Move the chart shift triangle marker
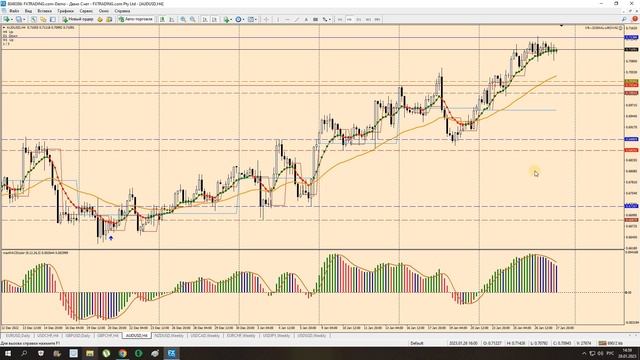640x360 pixels. click(x=562, y=26)
